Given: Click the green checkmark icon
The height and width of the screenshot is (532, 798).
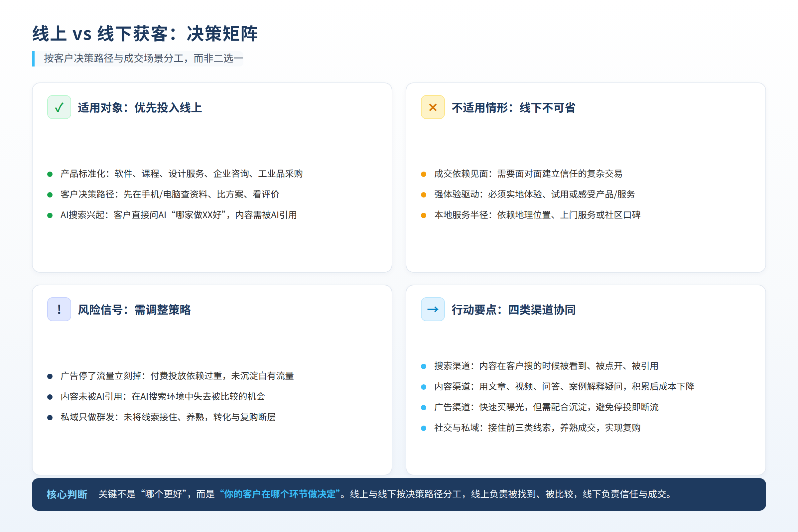Looking at the screenshot, I should coord(59,107).
